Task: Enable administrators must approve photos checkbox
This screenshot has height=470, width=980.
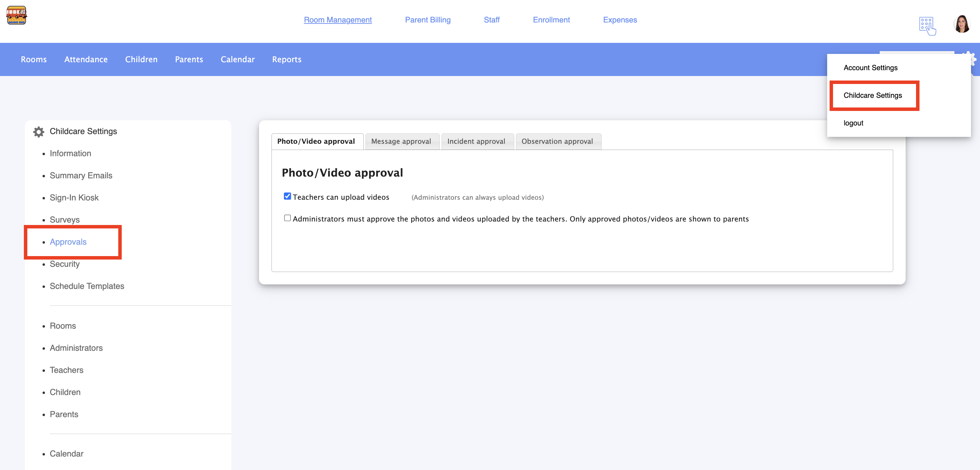Action: click(287, 218)
